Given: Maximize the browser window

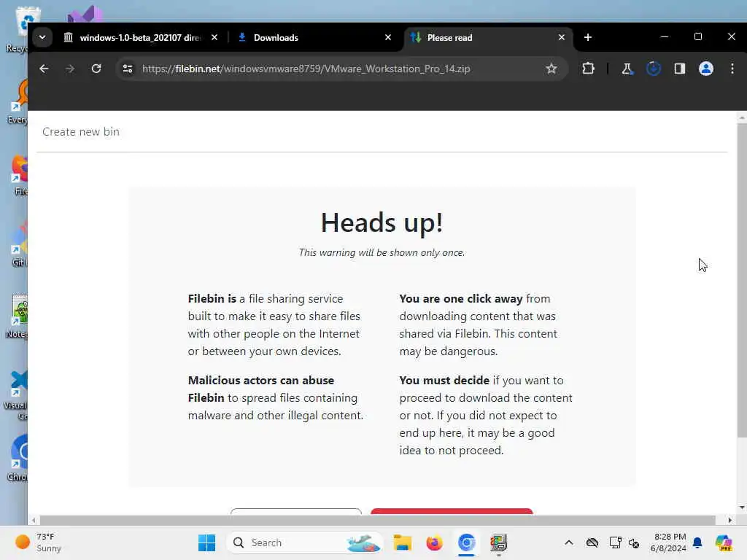Looking at the screenshot, I should pos(698,36).
